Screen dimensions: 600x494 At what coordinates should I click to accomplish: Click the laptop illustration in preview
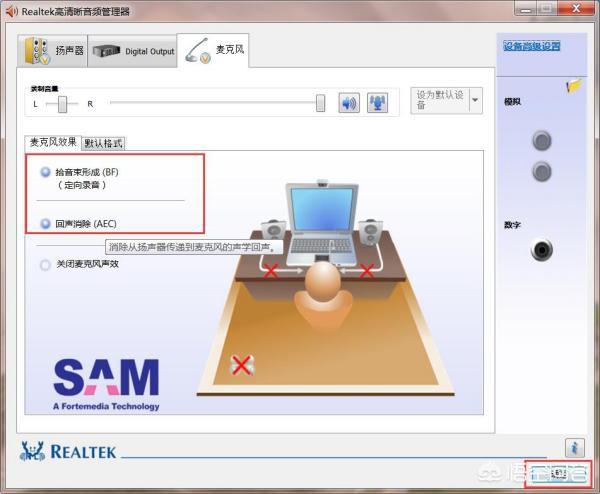pos(322,224)
